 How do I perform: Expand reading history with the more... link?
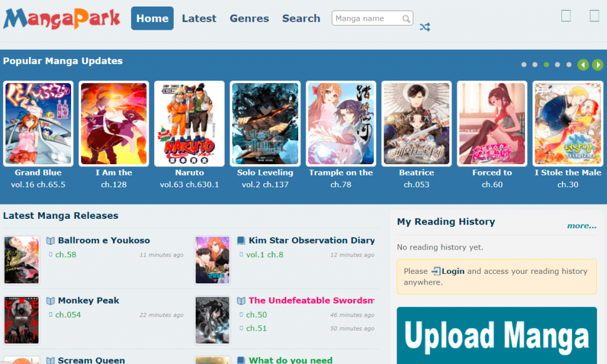(582, 225)
